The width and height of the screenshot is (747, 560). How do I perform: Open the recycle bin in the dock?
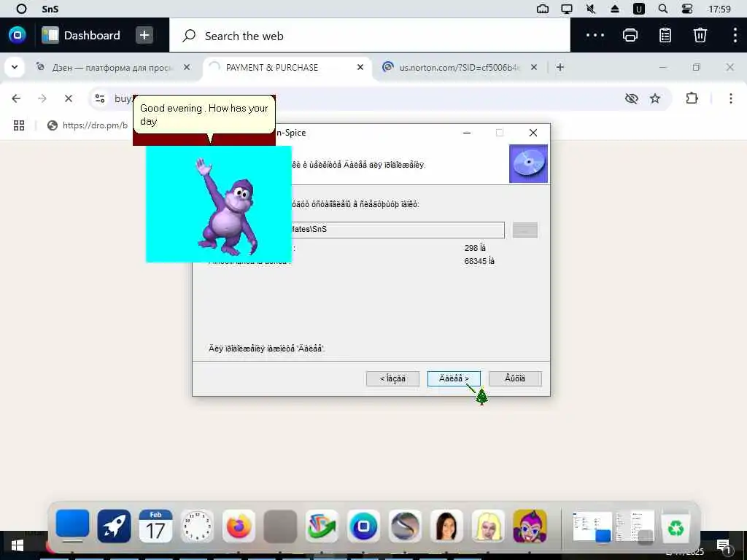(676, 526)
